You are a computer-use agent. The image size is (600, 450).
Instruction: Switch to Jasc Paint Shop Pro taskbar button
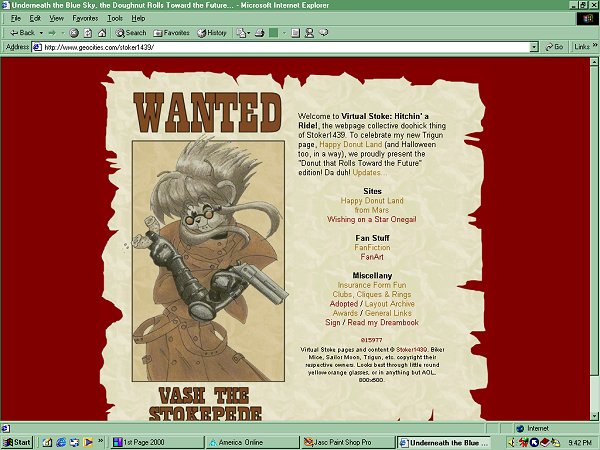click(x=347, y=443)
